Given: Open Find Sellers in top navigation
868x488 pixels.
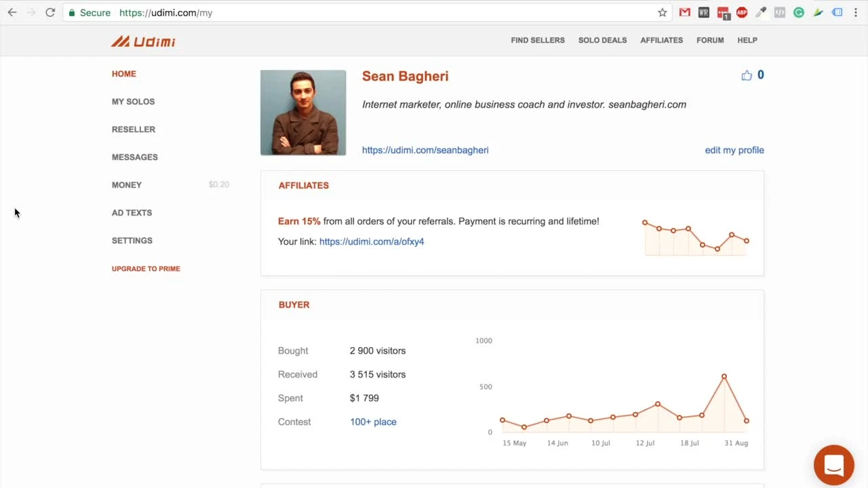Looking at the screenshot, I should click(537, 40).
